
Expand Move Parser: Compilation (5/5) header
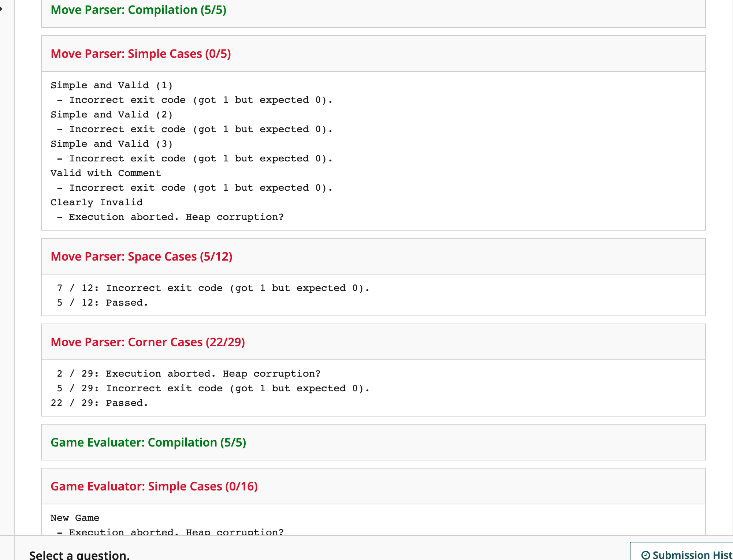click(138, 10)
